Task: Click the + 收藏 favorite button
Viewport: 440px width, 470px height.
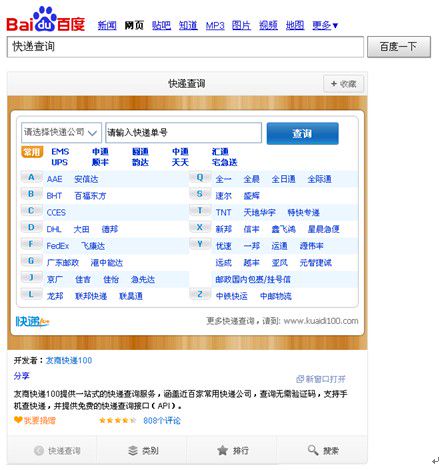Action: pos(343,84)
